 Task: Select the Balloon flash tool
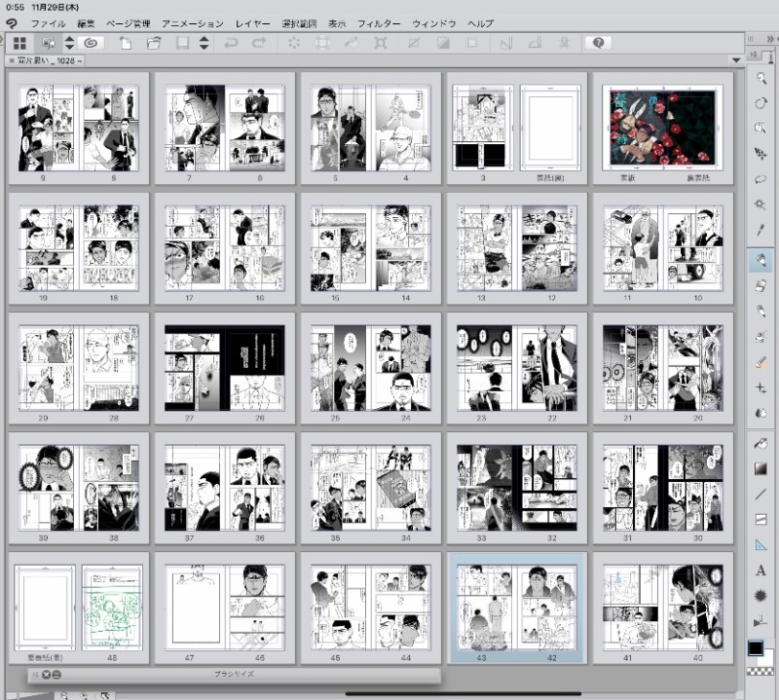click(x=760, y=596)
